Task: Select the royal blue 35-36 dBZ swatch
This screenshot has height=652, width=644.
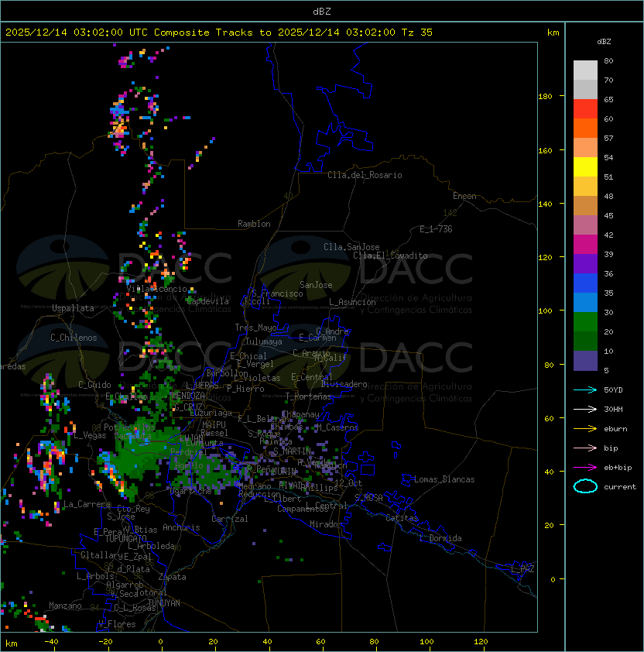Action: (585, 283)
